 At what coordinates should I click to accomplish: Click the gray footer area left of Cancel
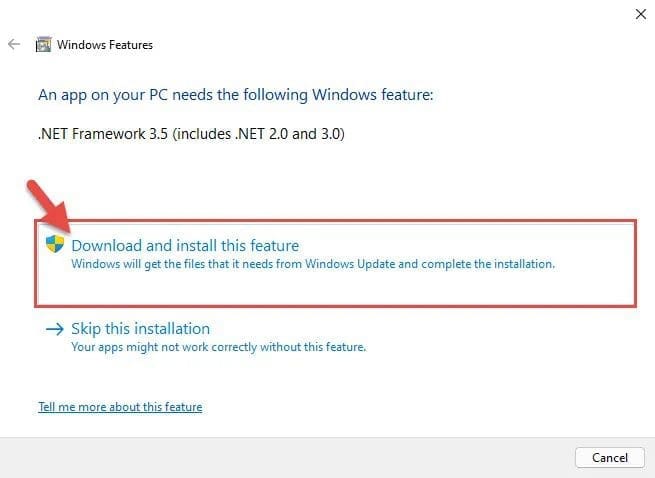[300, 457]
